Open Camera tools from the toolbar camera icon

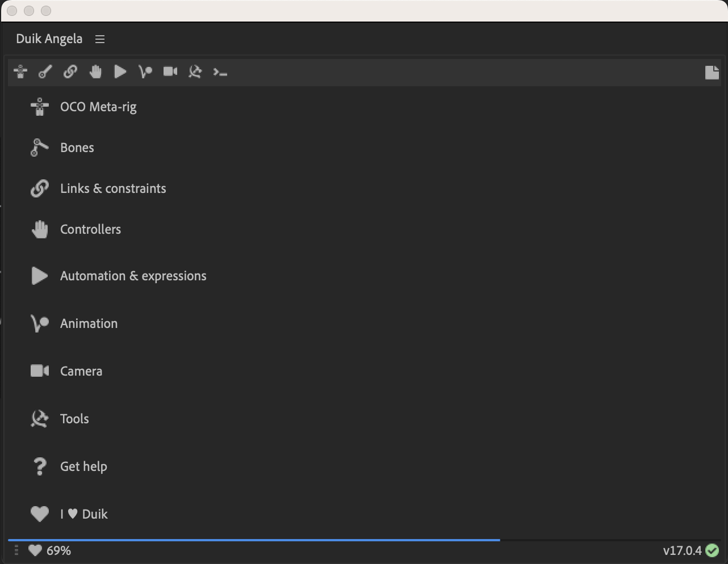tap(170, 71)
